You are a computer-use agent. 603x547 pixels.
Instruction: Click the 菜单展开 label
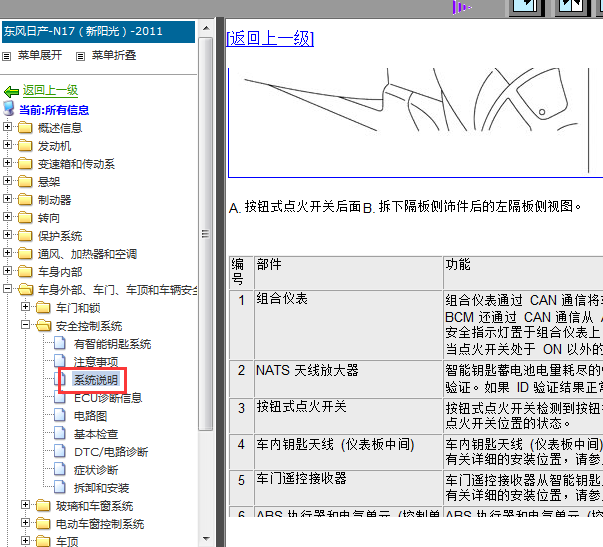[40, 55]
